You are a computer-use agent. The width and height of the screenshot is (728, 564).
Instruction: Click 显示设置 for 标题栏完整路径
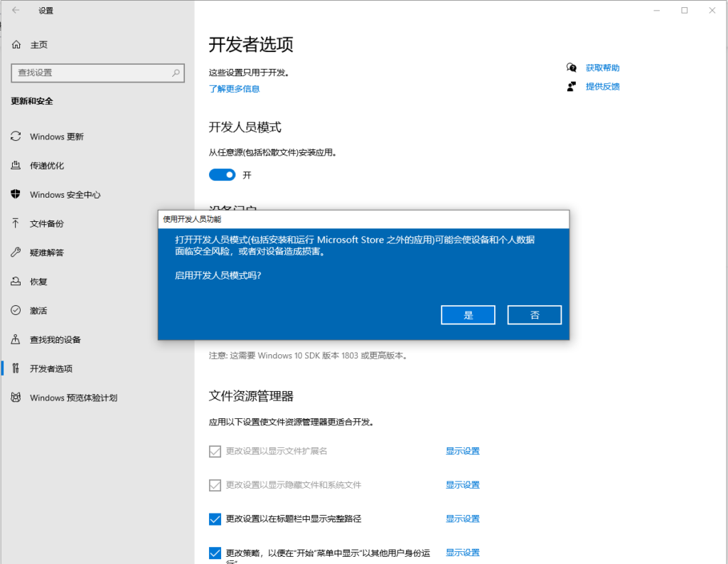462,519
